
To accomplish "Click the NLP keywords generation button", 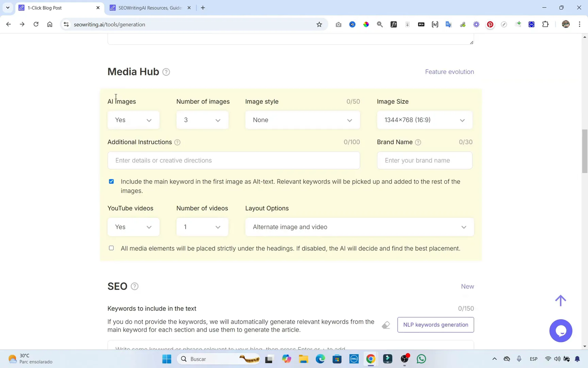I will [x=435, y=325].
